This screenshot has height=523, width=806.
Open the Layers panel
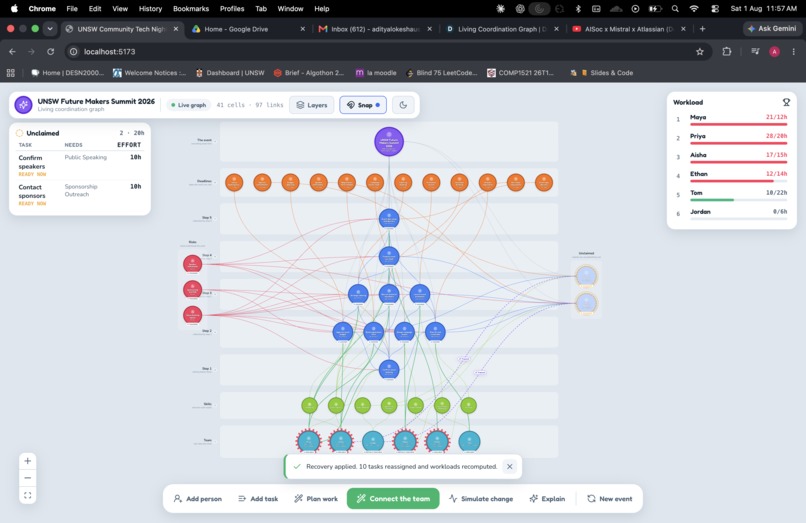pos(312,105)
